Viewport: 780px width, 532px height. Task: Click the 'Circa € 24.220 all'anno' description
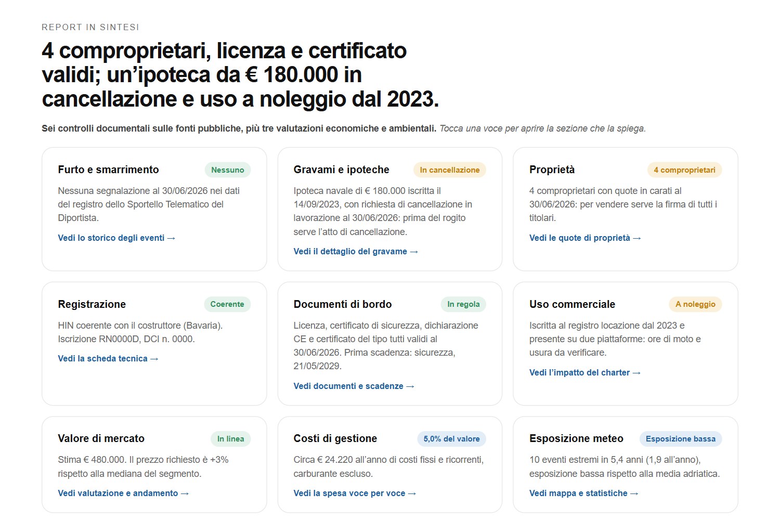(x=388, y=466)
